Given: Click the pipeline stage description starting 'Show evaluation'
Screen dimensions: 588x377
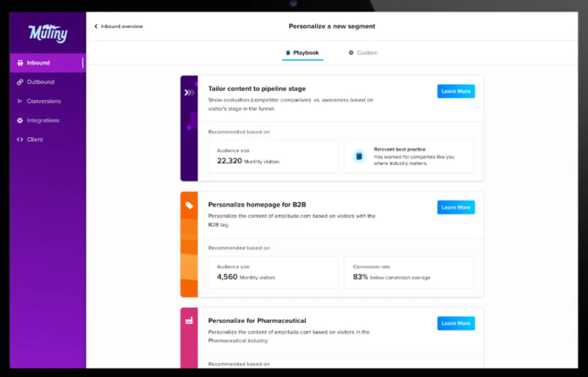Looking at the screenshot, I should [x=291, y=104].
